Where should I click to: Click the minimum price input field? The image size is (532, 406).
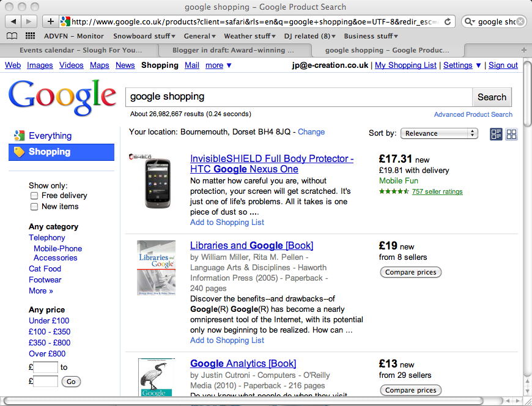(x=45, y=367)
